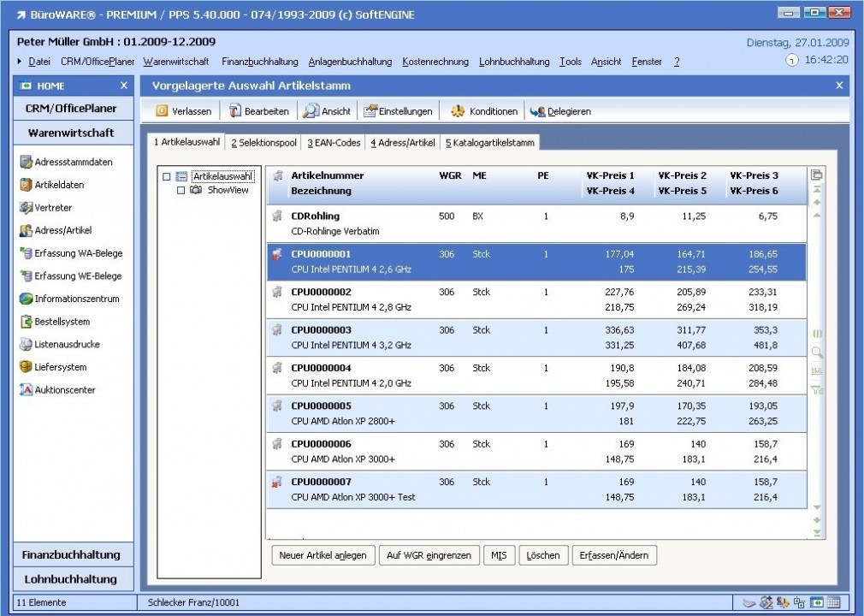Tick the ShowView tree checkbox
864x616 pixels.
[180, 190]
